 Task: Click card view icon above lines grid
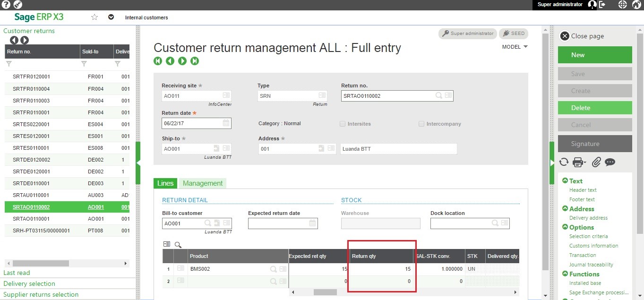point(167,244)
